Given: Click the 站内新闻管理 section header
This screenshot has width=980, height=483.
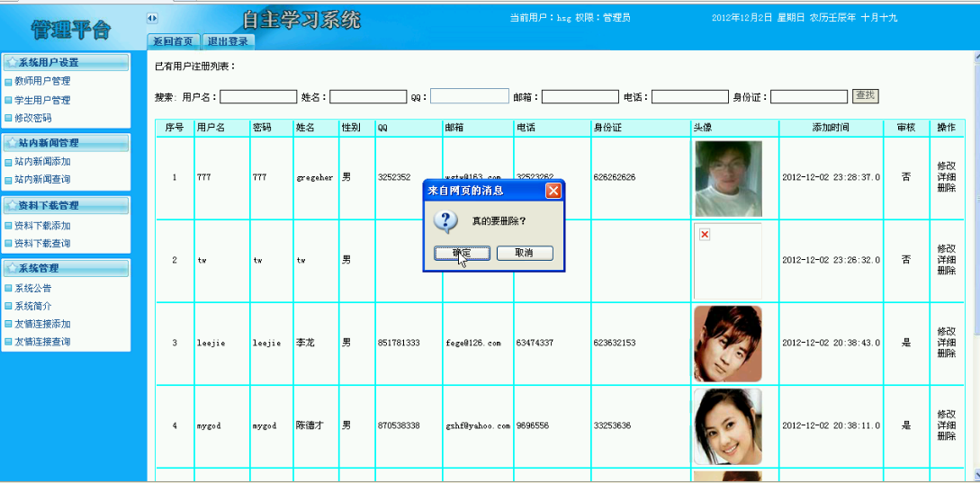Looking at the screenshot, I should coord(67,143).
